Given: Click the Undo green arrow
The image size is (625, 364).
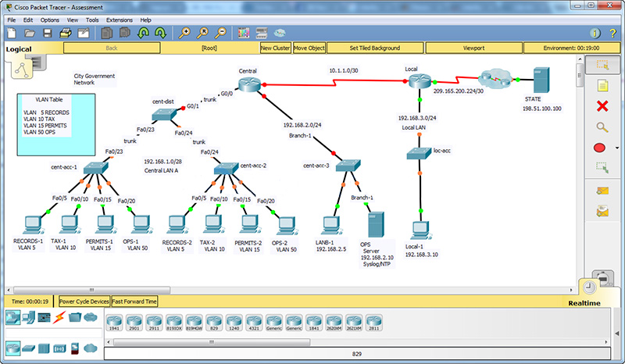Looking at the screenshot, I should [143, 33].
